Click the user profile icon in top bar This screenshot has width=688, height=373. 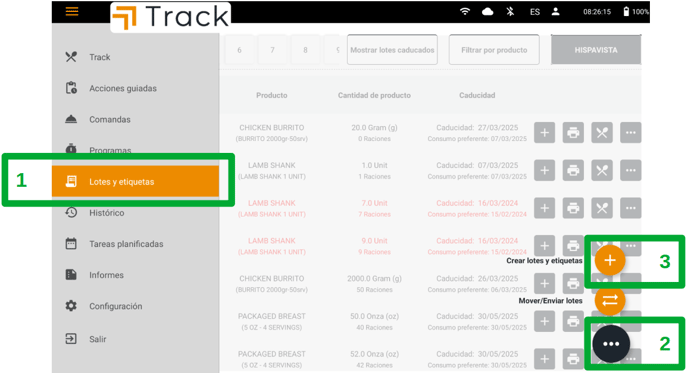(x=555, y=12)
